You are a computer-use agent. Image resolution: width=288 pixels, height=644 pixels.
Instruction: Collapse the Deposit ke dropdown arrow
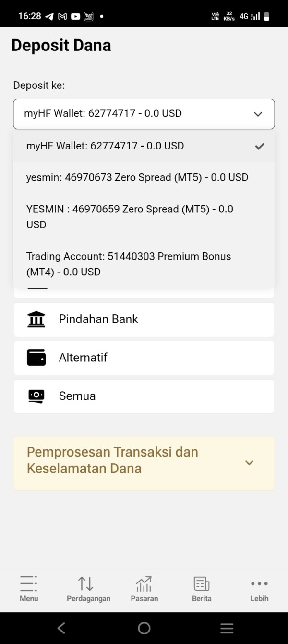pyautogui.click(x=258, y=114)
